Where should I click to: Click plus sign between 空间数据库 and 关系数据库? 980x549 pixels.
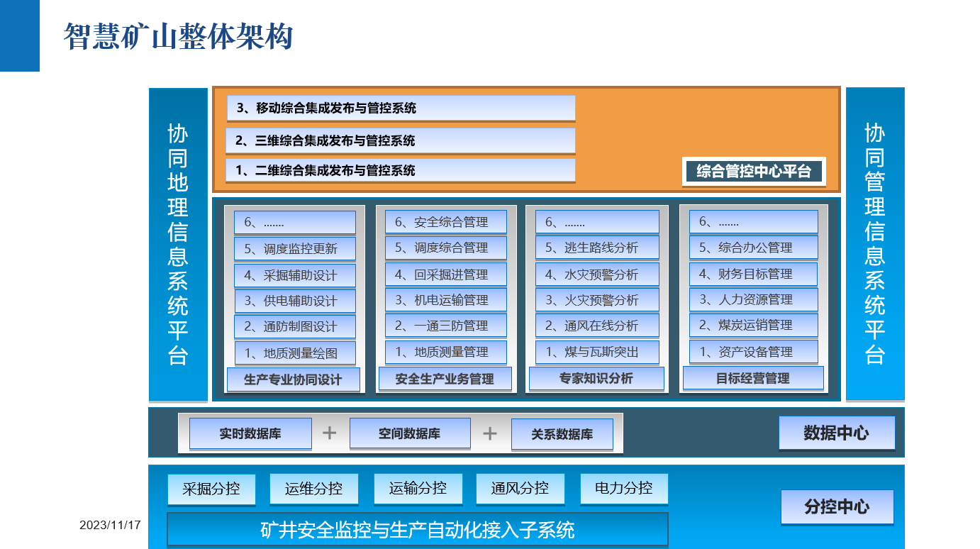click(490, 433)
